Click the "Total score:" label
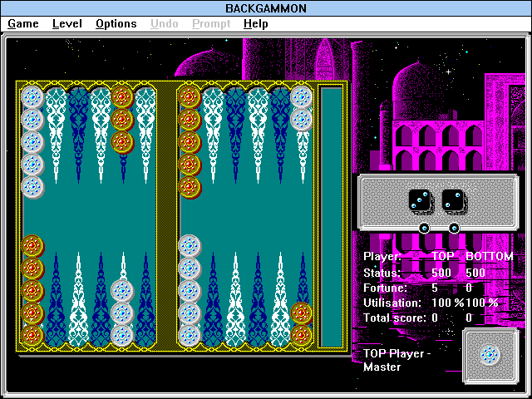Image resolution: width=532 pixels, height=399 pixels. (394, 318)
